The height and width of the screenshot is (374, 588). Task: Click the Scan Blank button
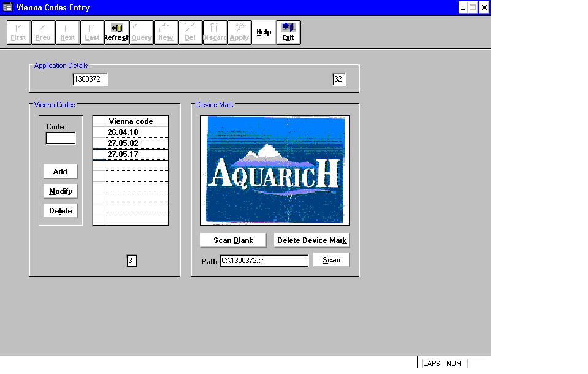tap(233, 240)
